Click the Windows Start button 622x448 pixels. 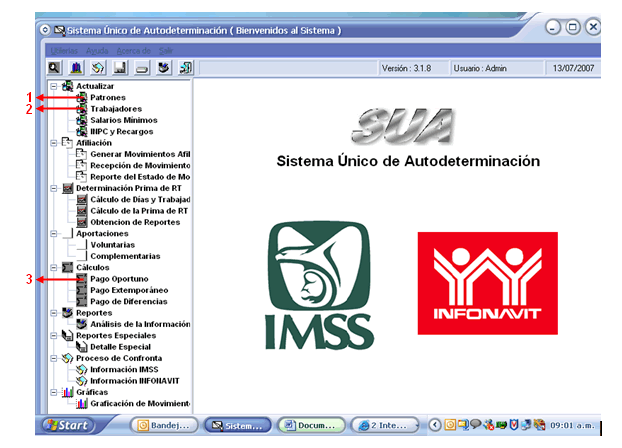[x=68, y=425]
